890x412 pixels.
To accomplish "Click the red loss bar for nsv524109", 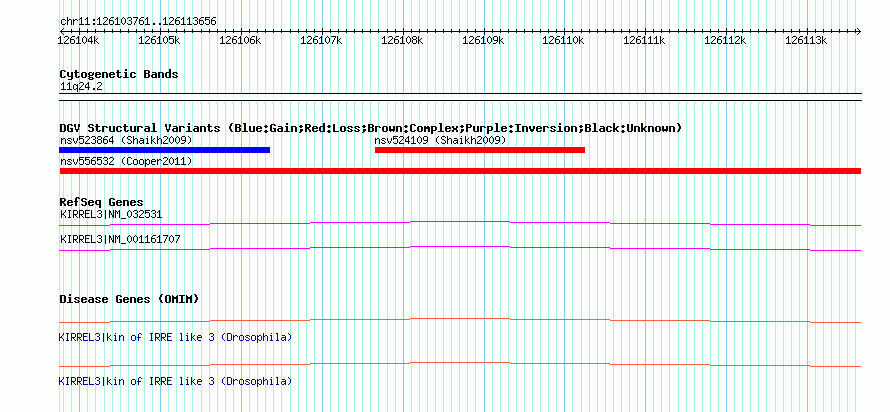I will (x=480, y=150).
